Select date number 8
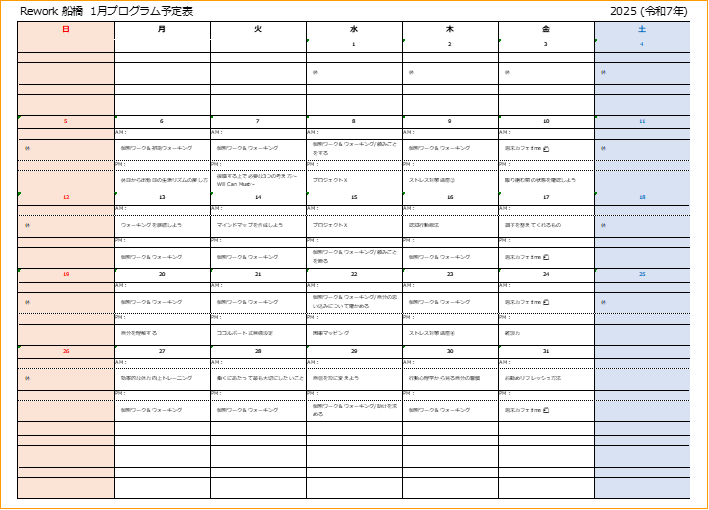The image size is (709, 510). coord(354,121)
